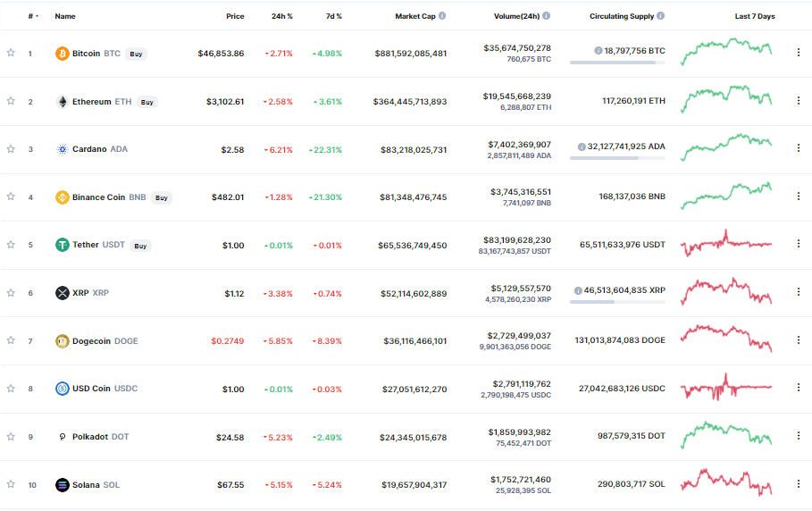
Task: Click Dogecoin price $0.2749
Action: tap(227, 341)
